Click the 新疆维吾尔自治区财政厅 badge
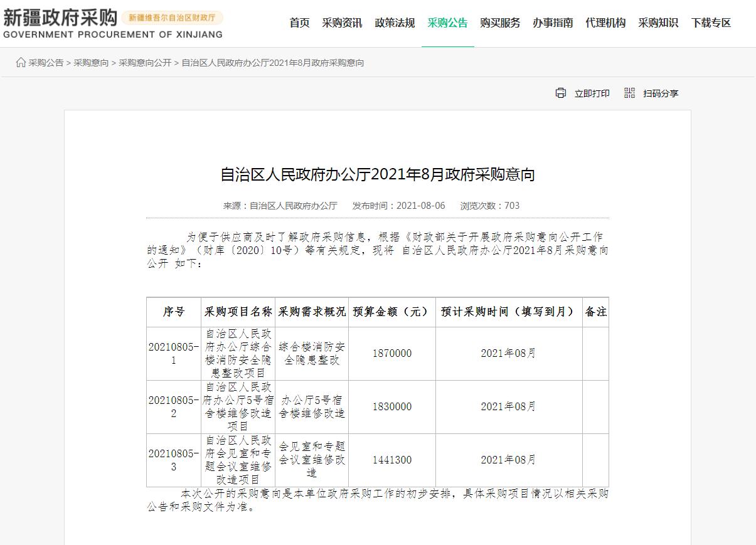This screenshot has height=545, width=756. coord(172,18)
